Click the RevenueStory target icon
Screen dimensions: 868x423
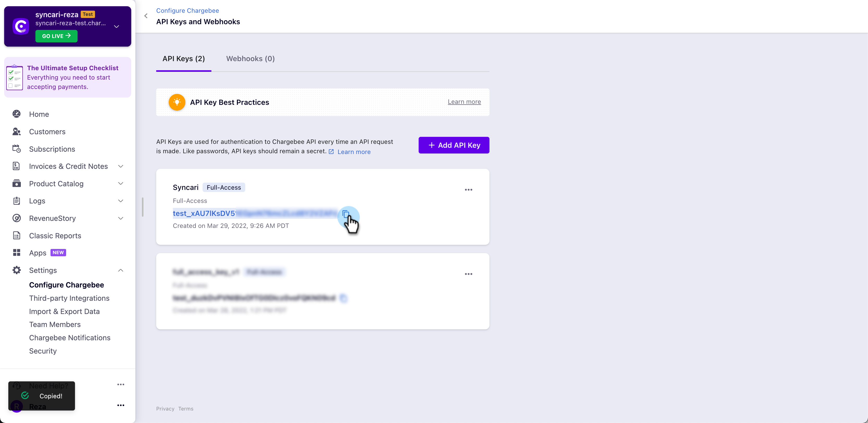click(16, 218)
